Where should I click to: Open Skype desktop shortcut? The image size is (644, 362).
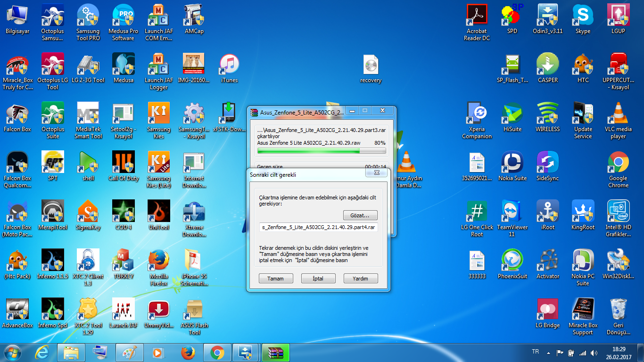click(583, 20)
